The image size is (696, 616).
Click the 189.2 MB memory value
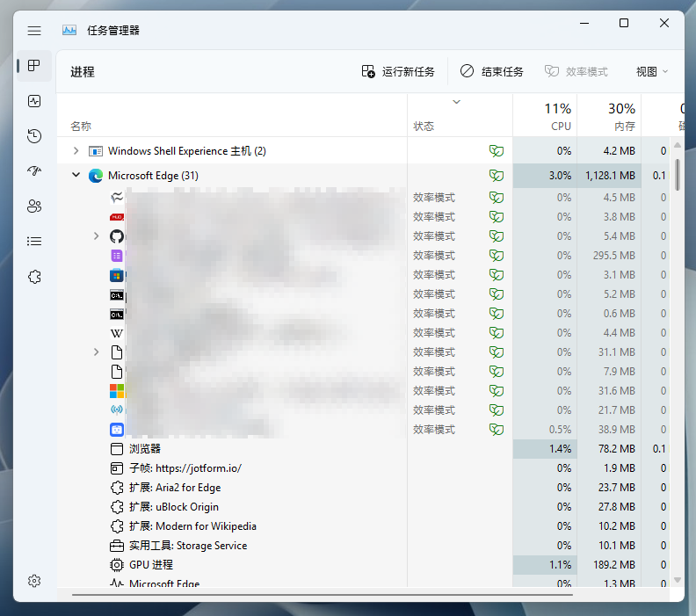614,565
